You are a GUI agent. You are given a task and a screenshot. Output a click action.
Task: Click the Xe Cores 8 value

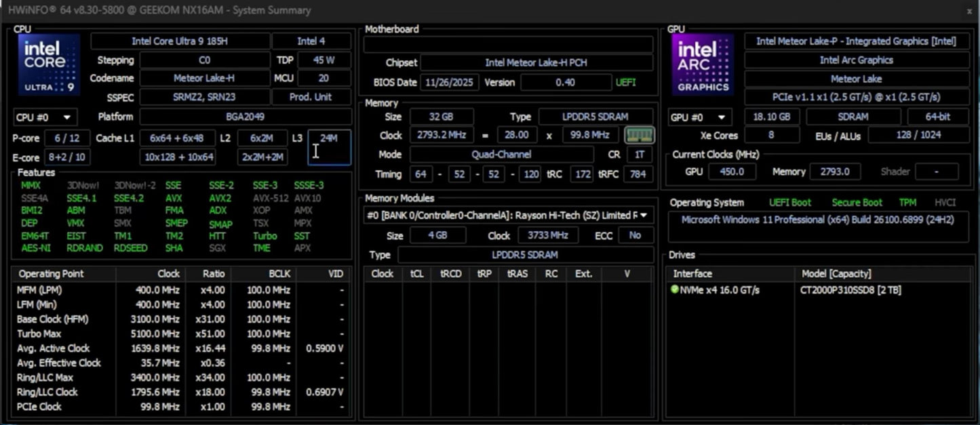771,135
